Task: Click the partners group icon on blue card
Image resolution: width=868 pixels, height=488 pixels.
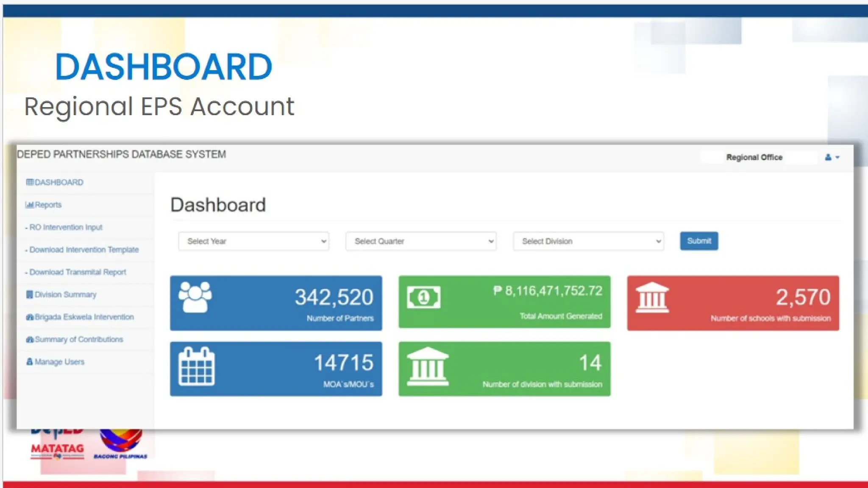Action: [195, 297]
